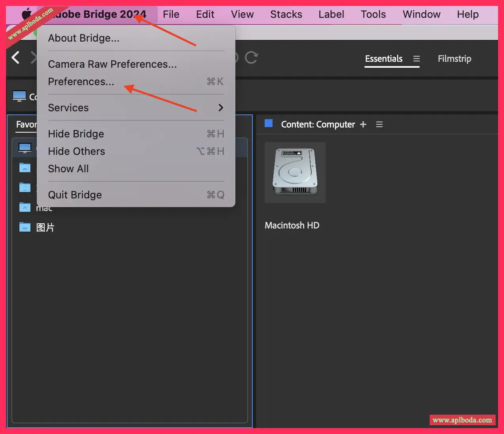Open Camera Raw Preferences from the menu
Screen dimensions: 504x434
[x=112, y=64]
